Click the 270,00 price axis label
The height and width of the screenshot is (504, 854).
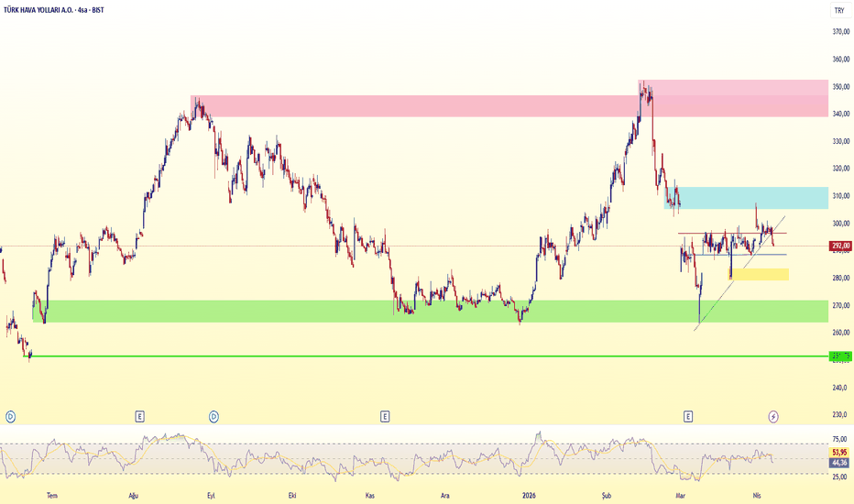[x=841, y=305]
